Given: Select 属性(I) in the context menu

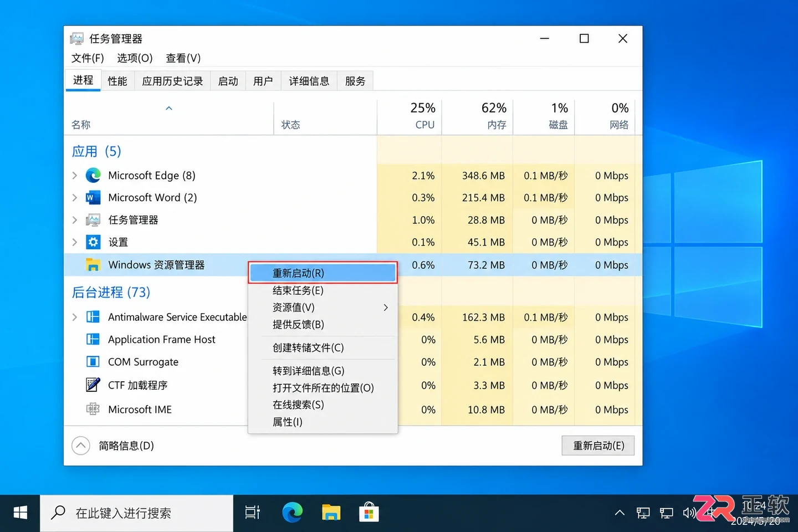Looking at the screenshot, I should coord(323,422).
